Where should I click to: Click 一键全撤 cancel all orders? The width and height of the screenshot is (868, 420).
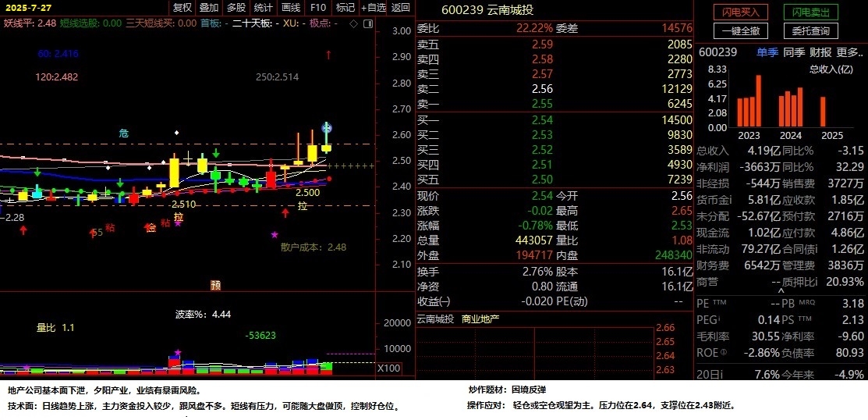click(741, 31)
